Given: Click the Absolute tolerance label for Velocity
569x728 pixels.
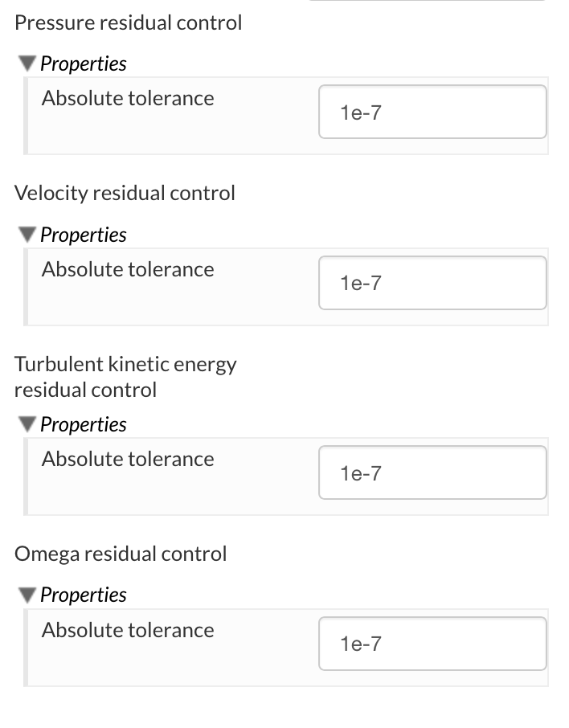Looking at the screenshot, I should [x=128, y=269].
